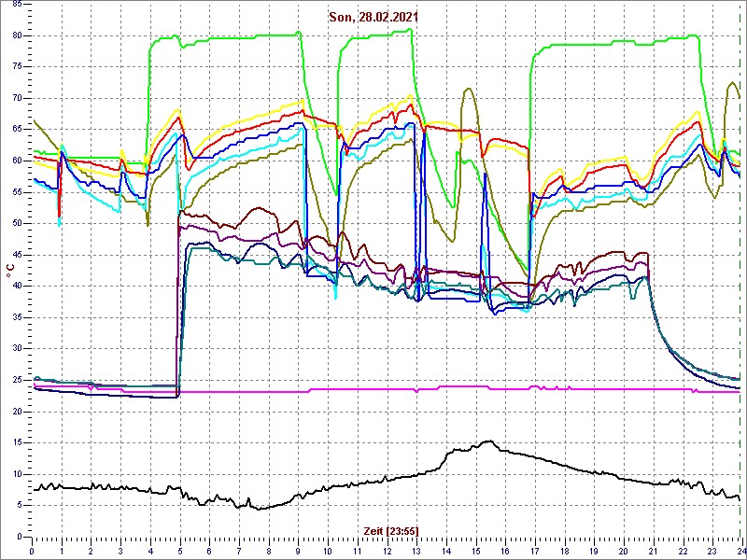This screenshot has width=747, height=560.
Task: Select the 65 tick on temperature axis
Action: [17, 130]
